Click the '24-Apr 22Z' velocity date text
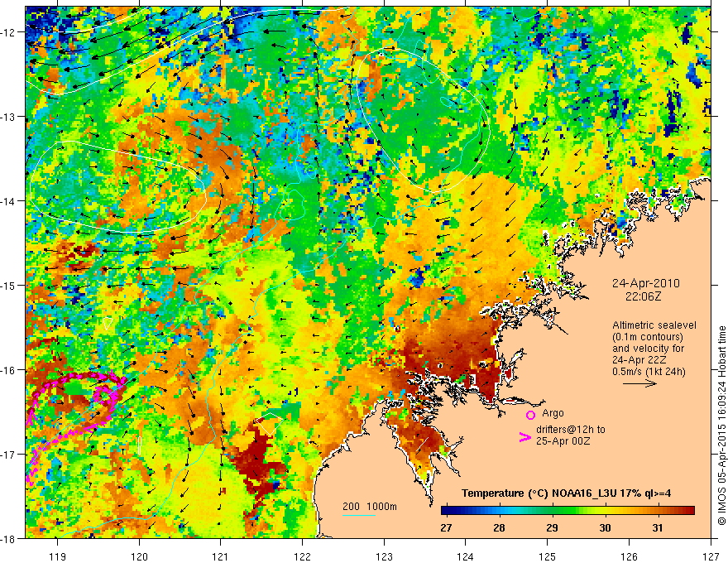The image size is (728, 563). [639, 360]
